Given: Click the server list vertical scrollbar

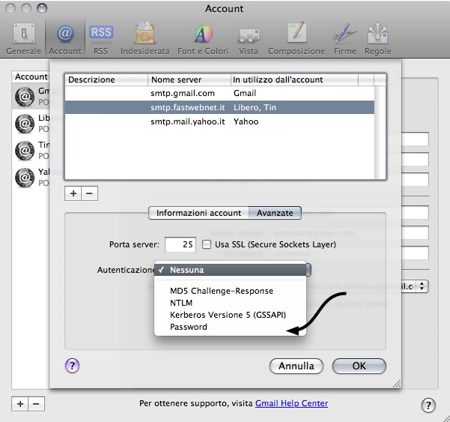Looking at the screenshot, I should pos(380,132).
